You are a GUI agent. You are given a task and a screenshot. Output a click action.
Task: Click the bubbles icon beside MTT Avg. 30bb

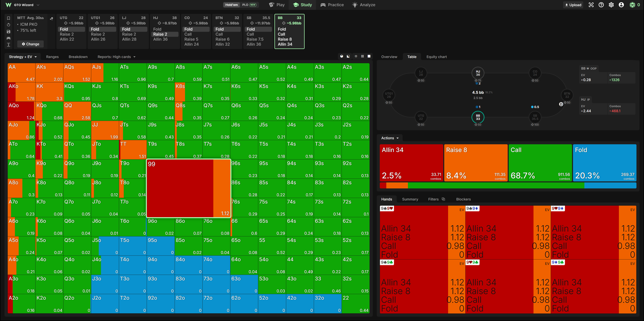tap(52, 18)
